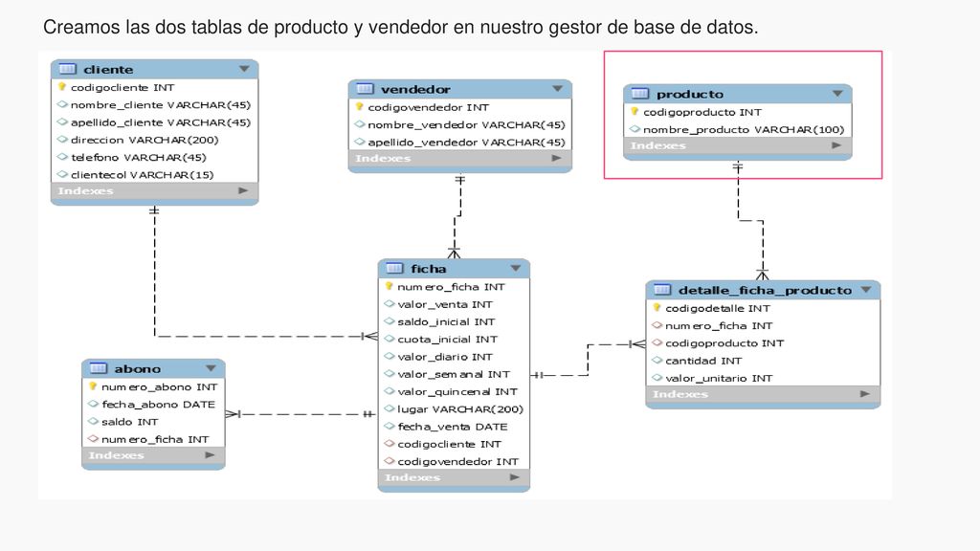Click the red diamond beside codigocliente in ficha
This screenshot has height=551, width=980.
pyautogui.click(x=390, y=444)
